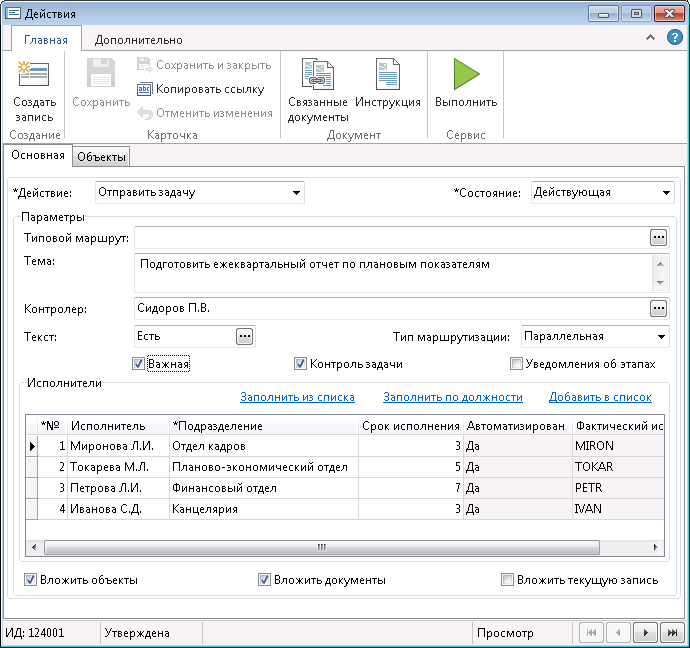Toggle Вложить документы checkbox

pos(264,580)
